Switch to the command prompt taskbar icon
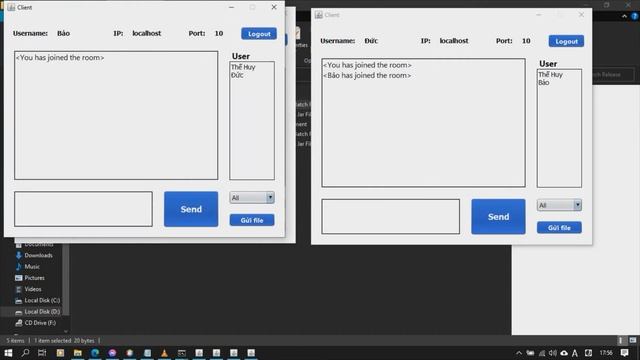The image size is (640, 360). click(x=182, y=353)
